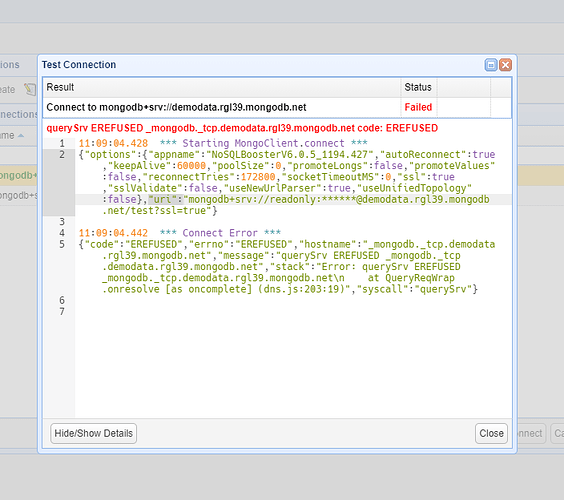Click the Test Connection title text
Screen dimensions: 564x500
(x=79, y=65)
